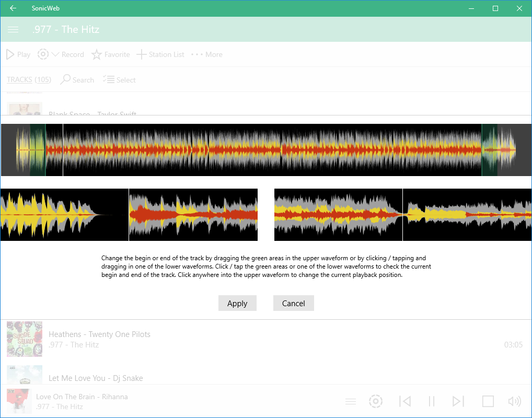Select the Record icon in the toolbar
This screenshot has width=532, height=418.
tap(43, 54)
